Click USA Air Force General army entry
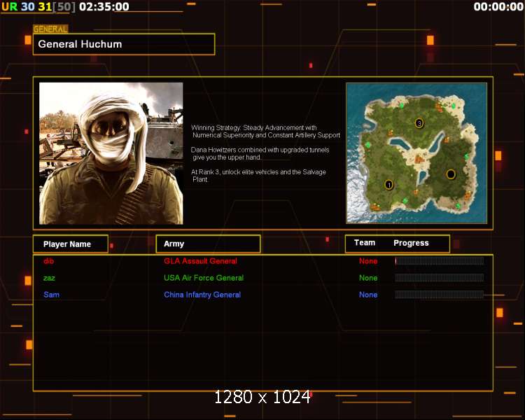525x420 pixels. (204, 278)
